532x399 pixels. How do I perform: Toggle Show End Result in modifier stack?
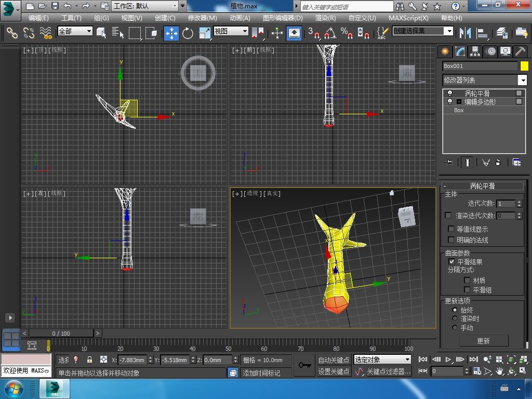[x=467, y=163]
